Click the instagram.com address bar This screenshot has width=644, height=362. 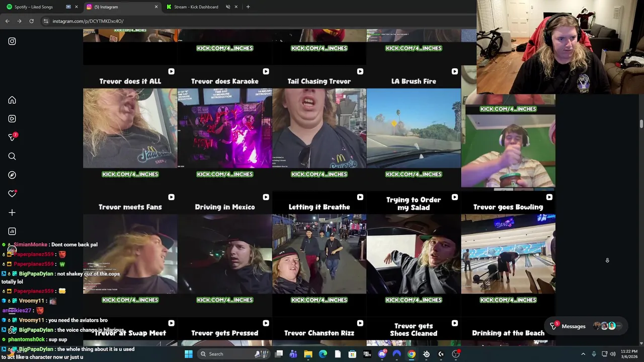click(259, 21)
